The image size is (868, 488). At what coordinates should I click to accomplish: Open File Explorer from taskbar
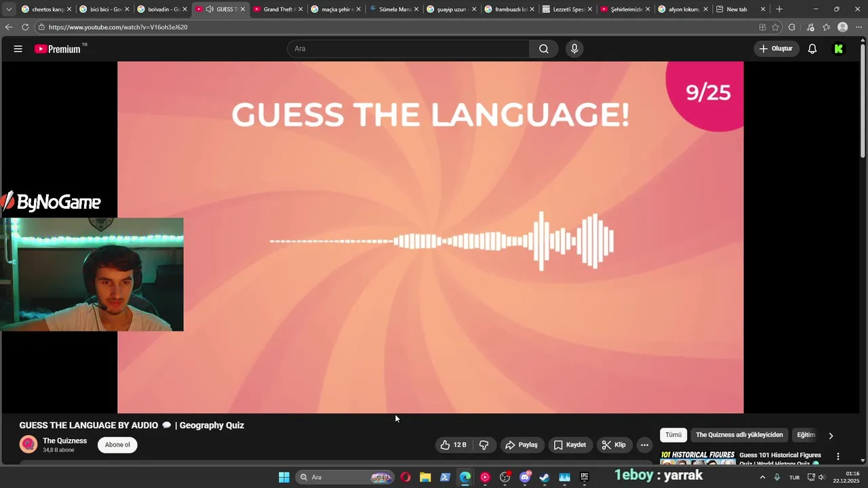click(x=425, y=477)
